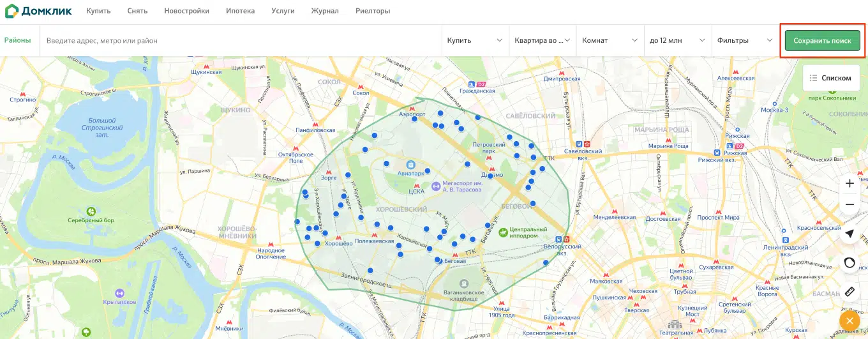
Task: Click the Центральный ипподром map marker icon
Action: (x=503, y=232)
